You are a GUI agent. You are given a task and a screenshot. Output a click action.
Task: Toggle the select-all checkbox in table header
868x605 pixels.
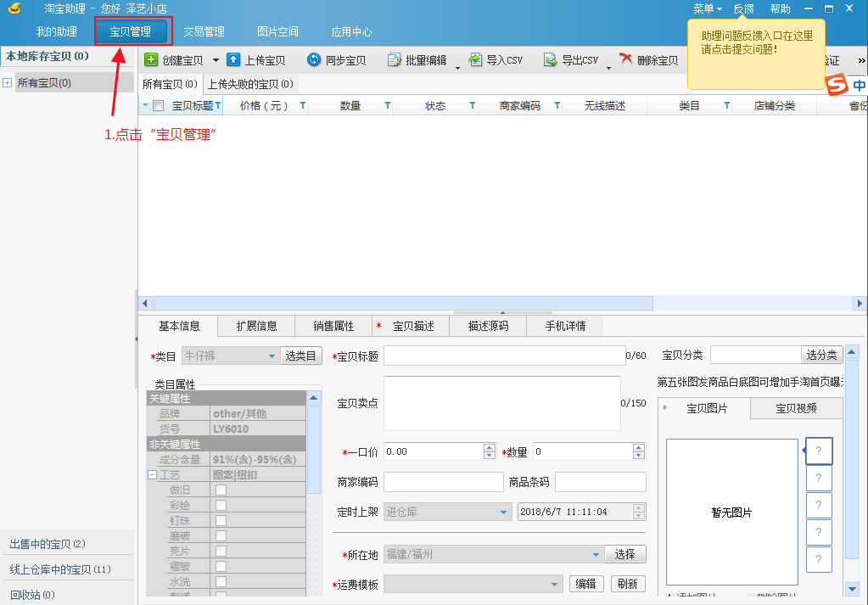point(159,106)
